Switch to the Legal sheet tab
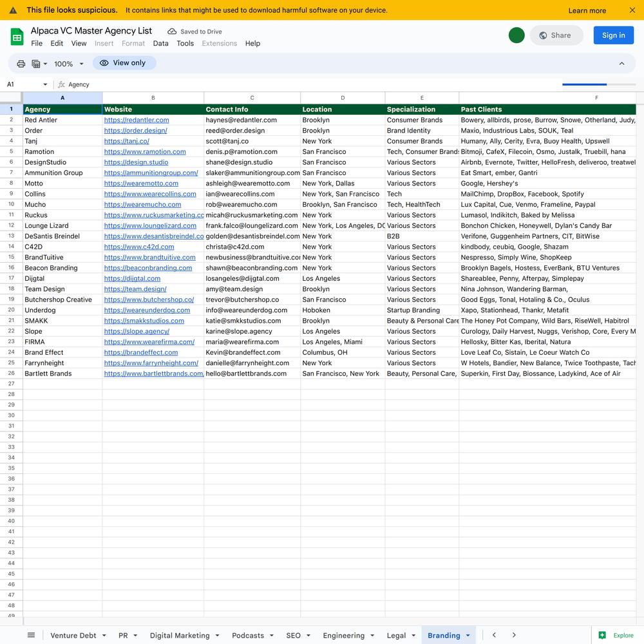 396,636
